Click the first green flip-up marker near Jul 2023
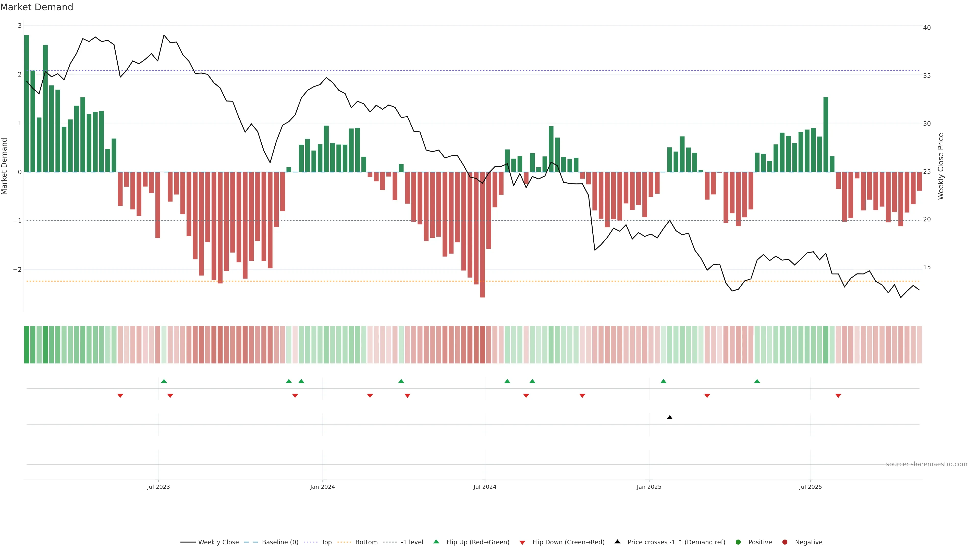The image size is (980, 551). (x=164, y=381)
